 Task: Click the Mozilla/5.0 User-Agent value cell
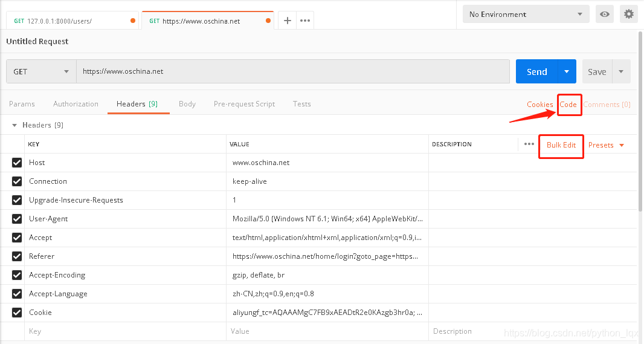pos(327,219)
